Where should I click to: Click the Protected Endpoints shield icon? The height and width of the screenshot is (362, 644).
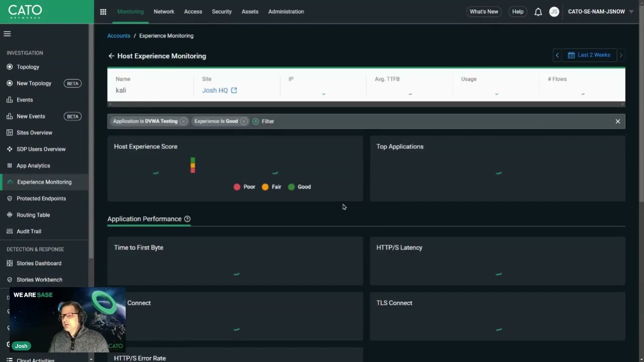(10, 198)
